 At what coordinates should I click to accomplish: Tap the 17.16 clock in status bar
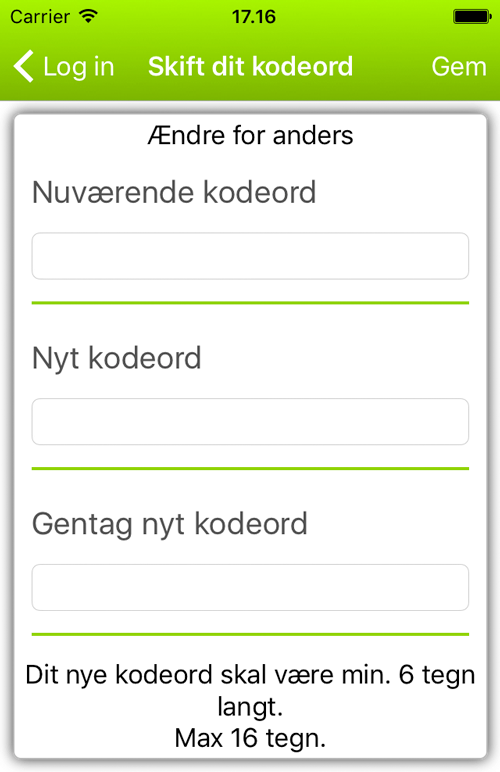coord(253,17)
